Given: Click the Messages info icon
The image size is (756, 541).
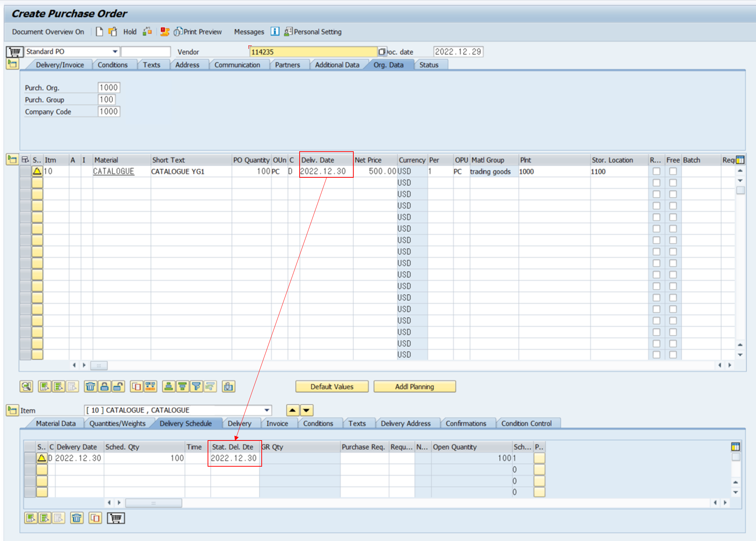Looking at the screenshot, I should 275,32.
